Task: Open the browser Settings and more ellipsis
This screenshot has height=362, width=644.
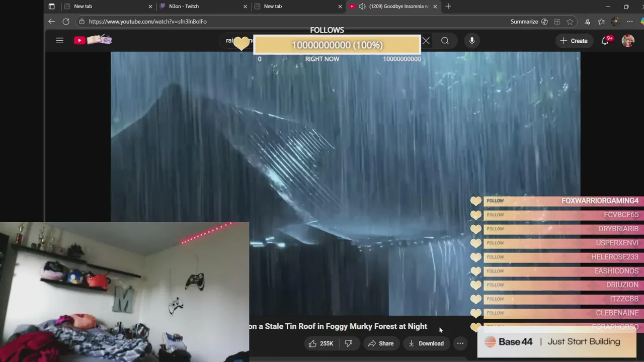Action: pos(629,22)
